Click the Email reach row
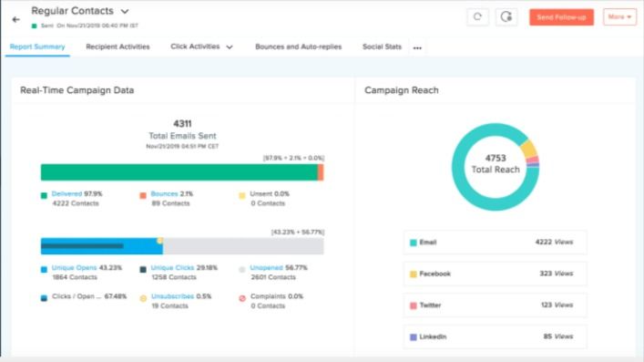This screenshot has height=362, width=644. pyautogui.click(x=495, y=243)
